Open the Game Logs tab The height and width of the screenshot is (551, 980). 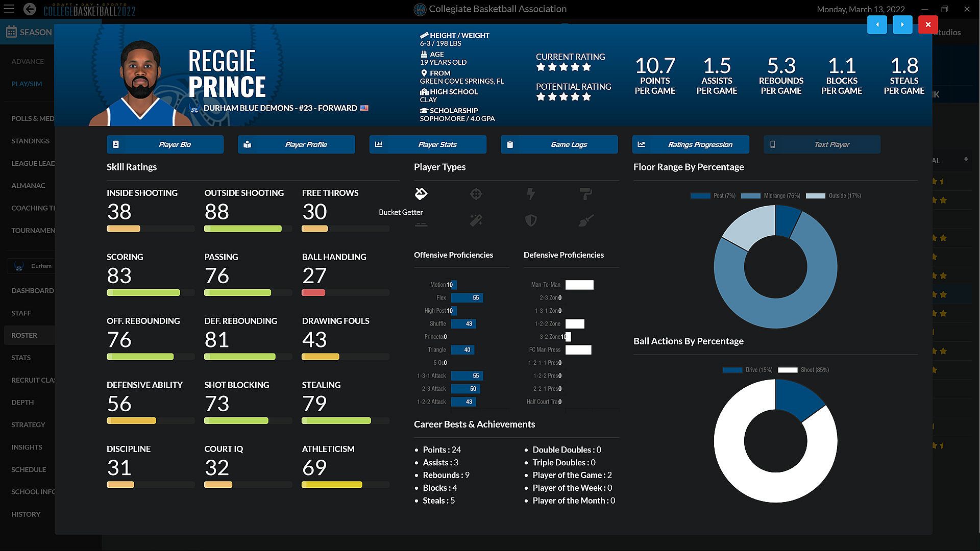click(x=559, y=144)
